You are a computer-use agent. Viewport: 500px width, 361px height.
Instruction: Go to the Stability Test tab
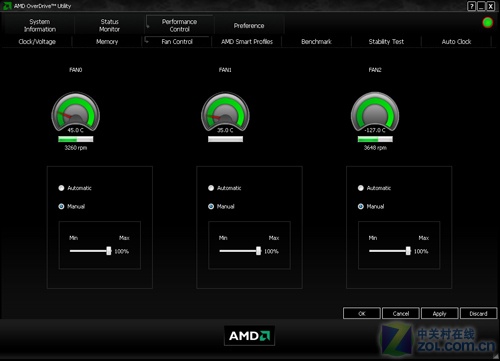click(386, 42)
